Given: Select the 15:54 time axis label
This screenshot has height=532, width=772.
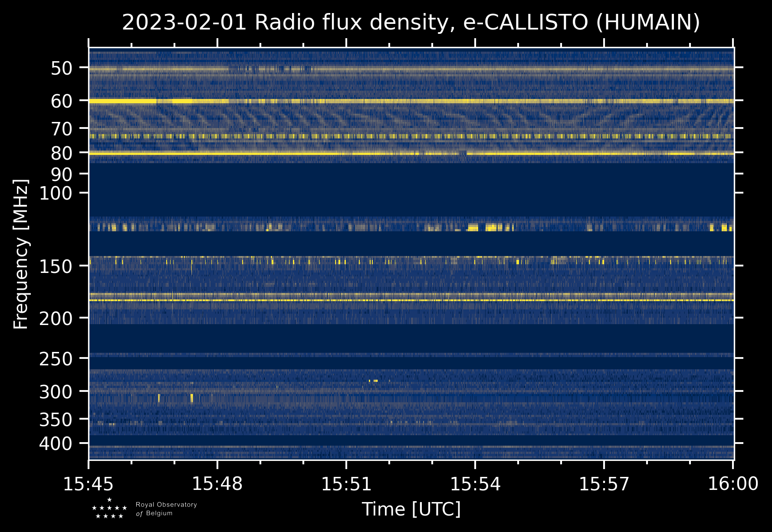Looking at the screenshot, I should tap(475, 484).
